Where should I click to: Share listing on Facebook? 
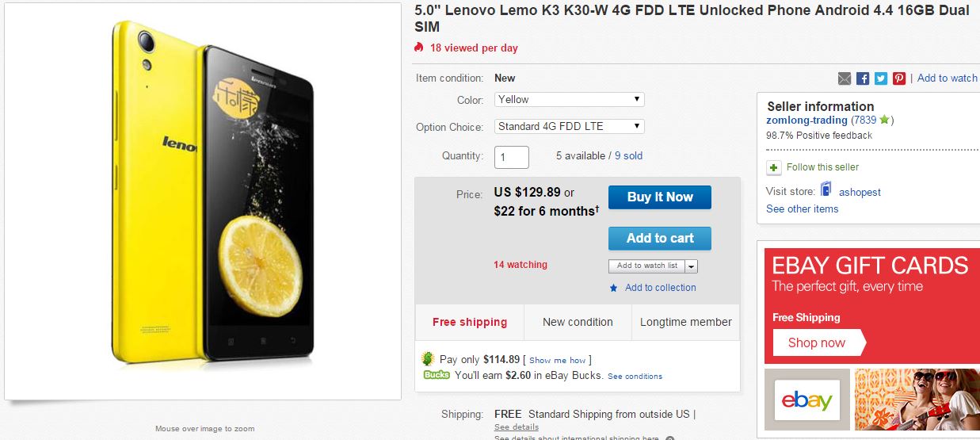863,78
